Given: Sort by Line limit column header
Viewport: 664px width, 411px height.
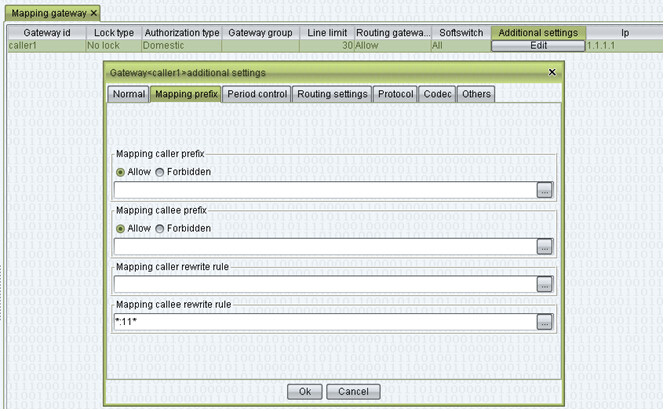Looking at the screenshot, I should coord(327,33).
